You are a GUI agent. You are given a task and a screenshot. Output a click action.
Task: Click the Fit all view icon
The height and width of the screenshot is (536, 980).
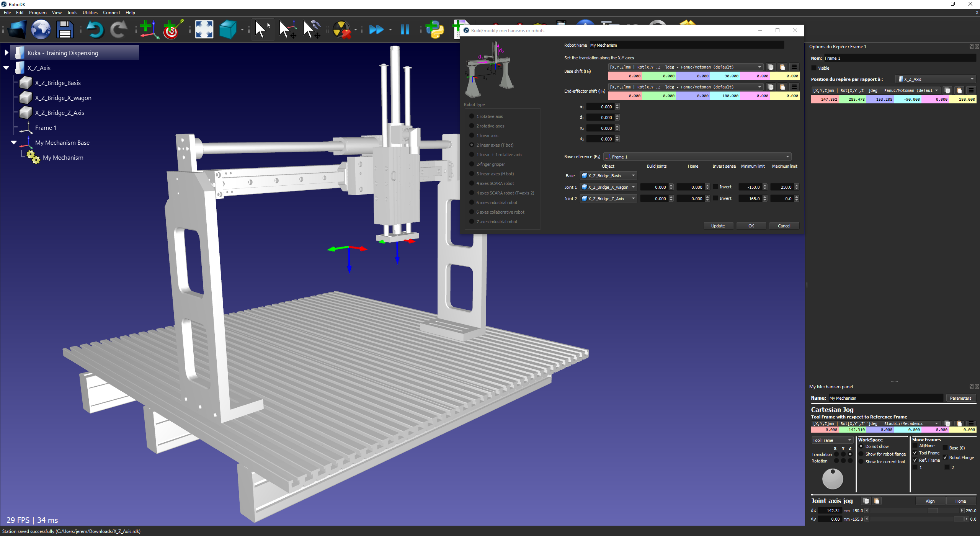[204, 29]
